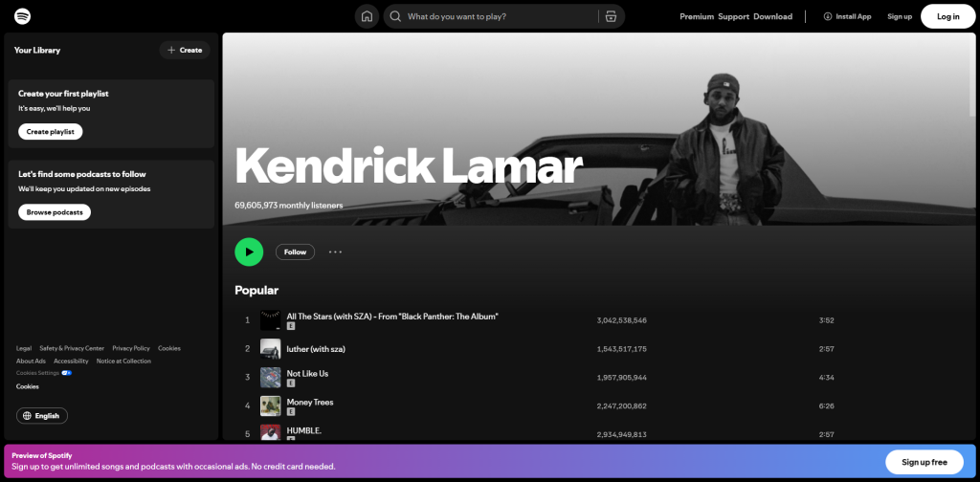Click All The Stars album thumbnail
Image resolution: width=980 pixels, height=482 pixels.
pyautogui.click(x=271, y=320)
